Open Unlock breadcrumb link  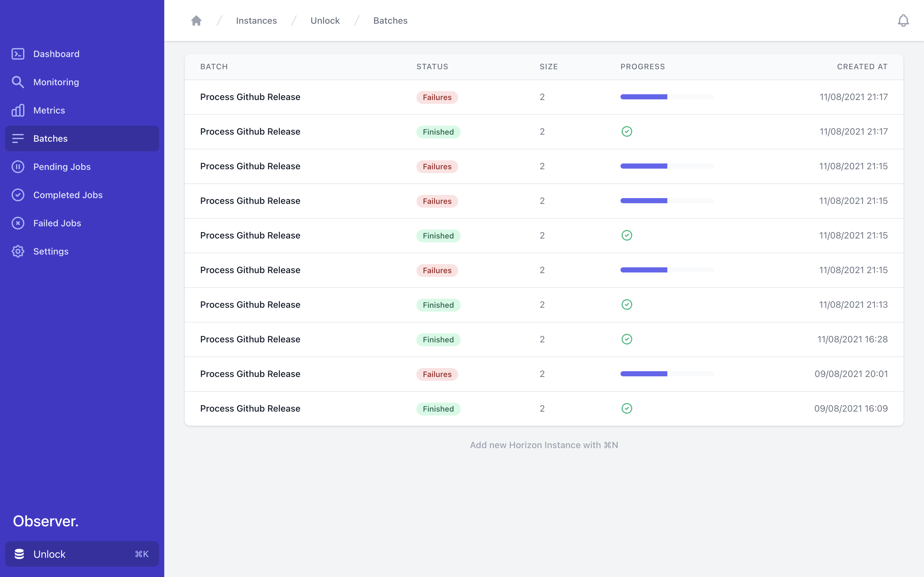(325, 21)
